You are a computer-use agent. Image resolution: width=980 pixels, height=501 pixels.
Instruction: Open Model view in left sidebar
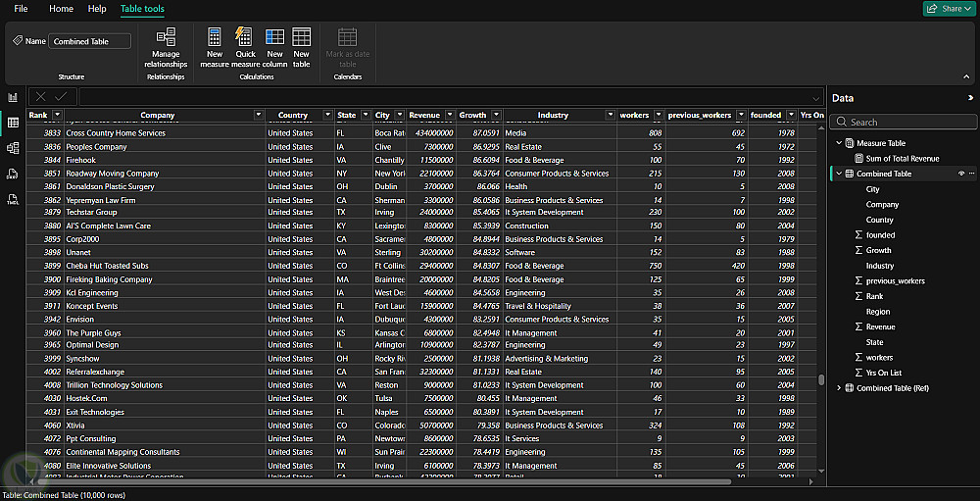(x=13, y=148)
